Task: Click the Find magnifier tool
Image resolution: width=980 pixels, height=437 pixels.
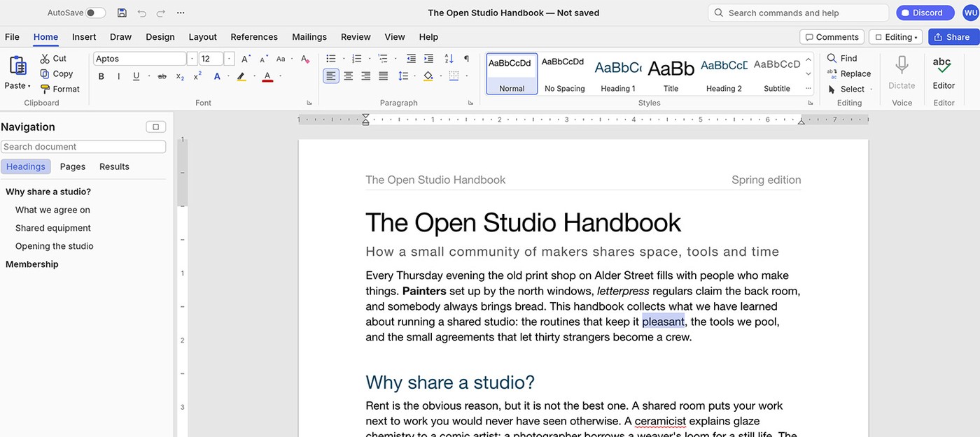Action: click(842, 59)
